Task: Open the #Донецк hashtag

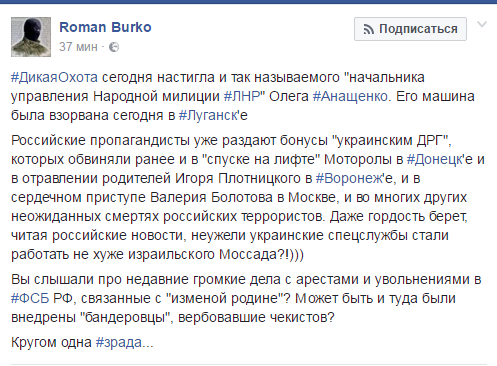Action: pos(435,159)
